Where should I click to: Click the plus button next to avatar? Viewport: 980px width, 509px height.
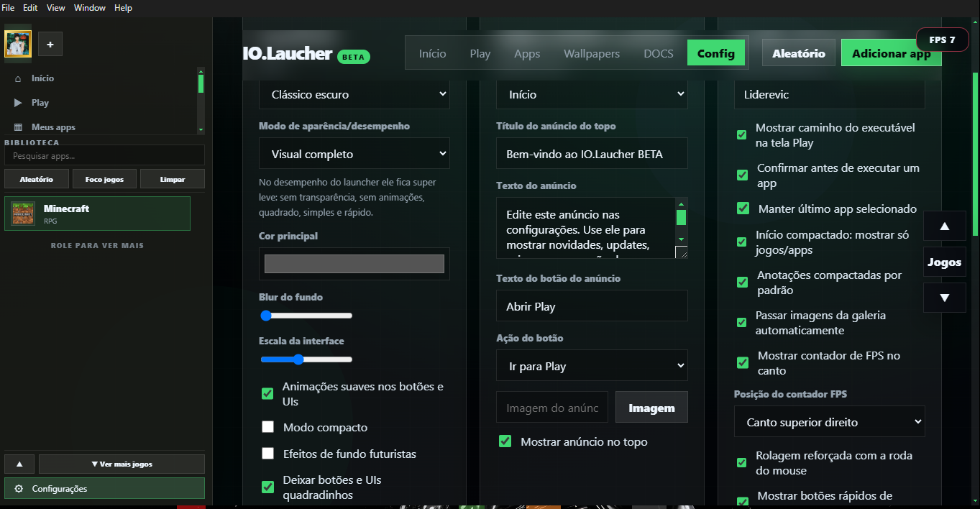tap(50, 45)
